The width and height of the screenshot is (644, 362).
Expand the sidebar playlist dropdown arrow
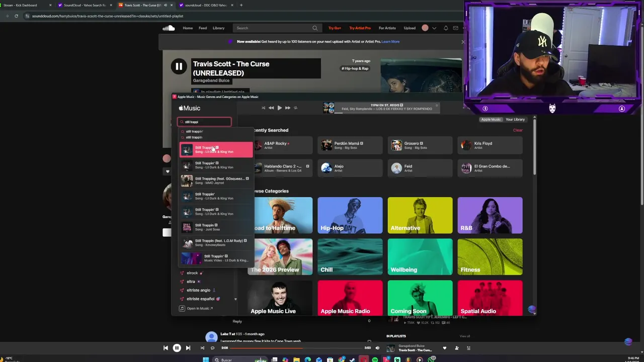point(235,299)
